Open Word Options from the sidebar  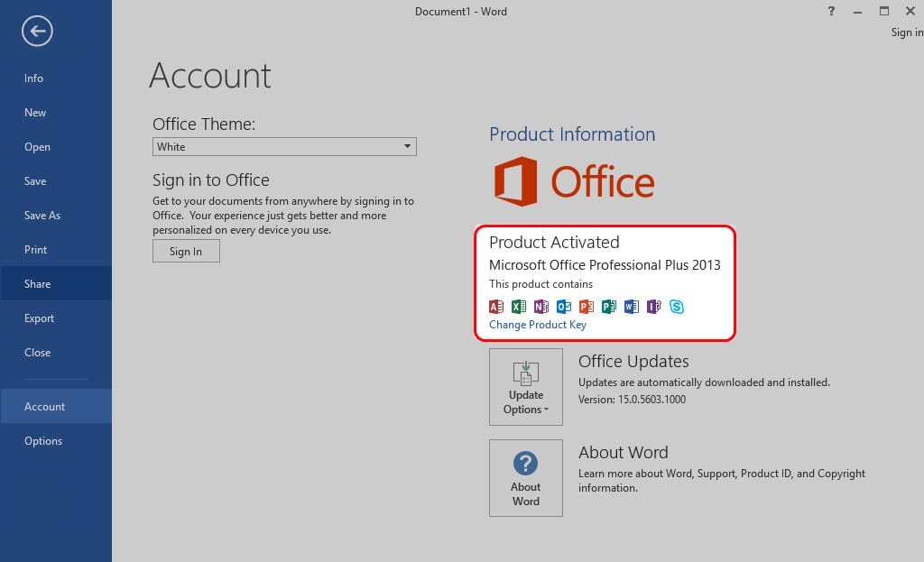click(x=56, y=440)
